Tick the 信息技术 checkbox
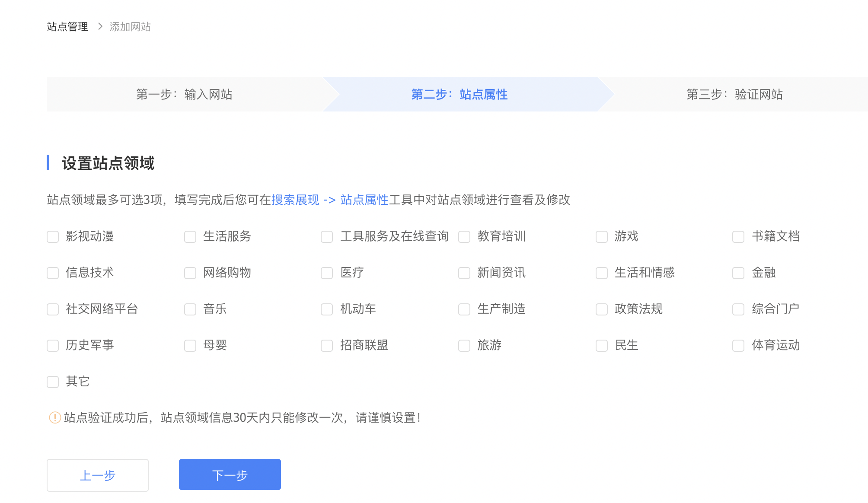 pyautogui.click(x=53, y=273)
